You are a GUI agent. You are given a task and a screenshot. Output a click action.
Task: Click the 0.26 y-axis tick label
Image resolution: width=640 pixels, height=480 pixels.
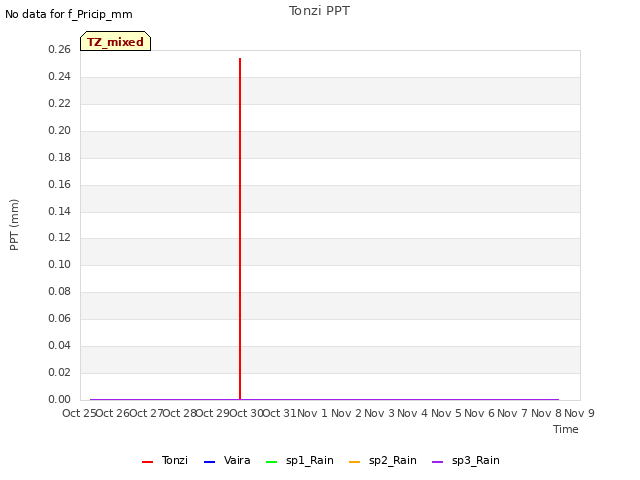(59, 49)
